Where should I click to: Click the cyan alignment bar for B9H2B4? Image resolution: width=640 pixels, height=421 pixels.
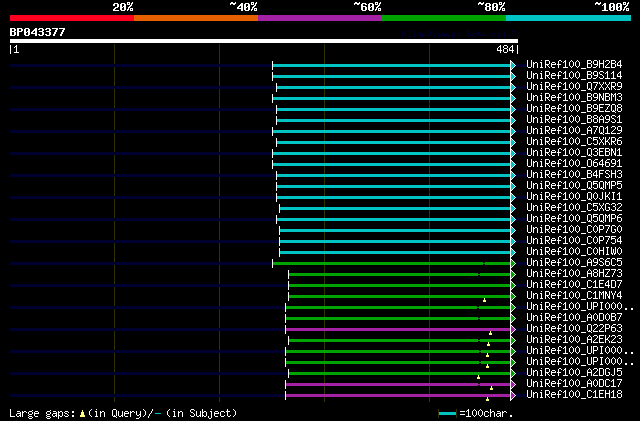392,65
